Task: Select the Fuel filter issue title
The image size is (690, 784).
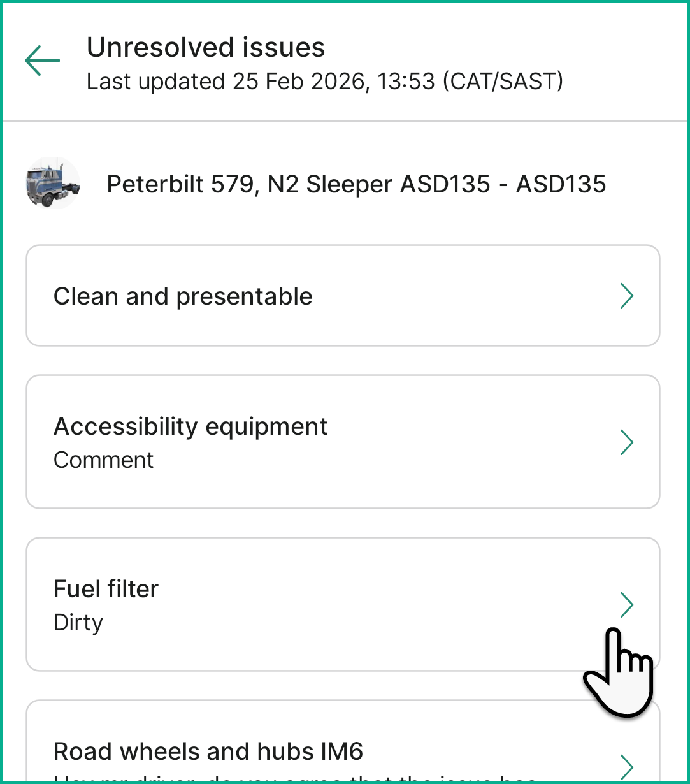Action: click(x=106, y=589)
